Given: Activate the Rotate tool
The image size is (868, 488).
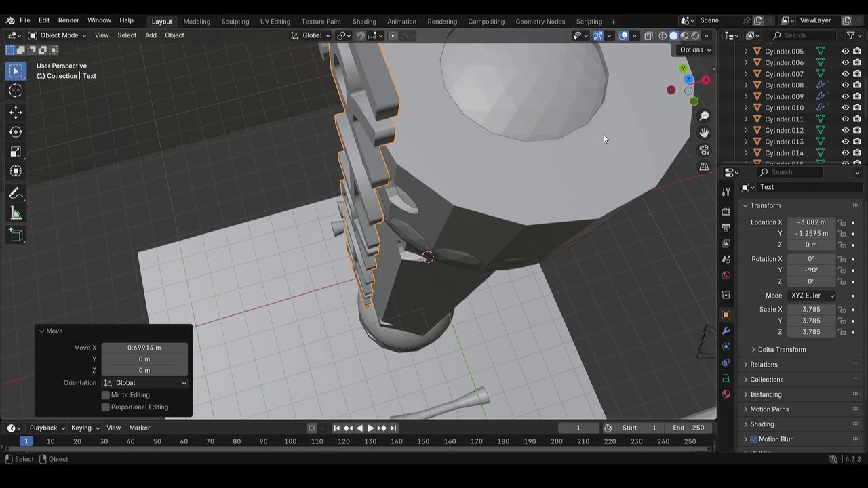Looking at the screenshot, I should [x=16, y=132].
